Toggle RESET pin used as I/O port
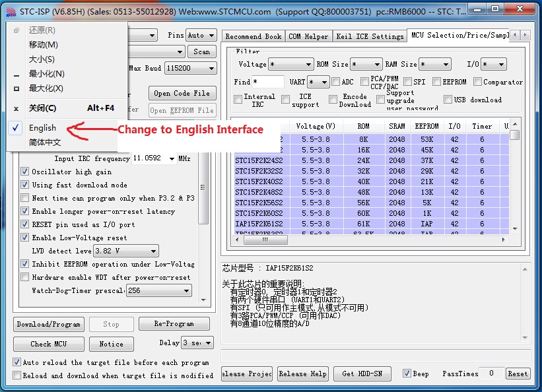Screen dimensions: 542x392 pos(25,224)
